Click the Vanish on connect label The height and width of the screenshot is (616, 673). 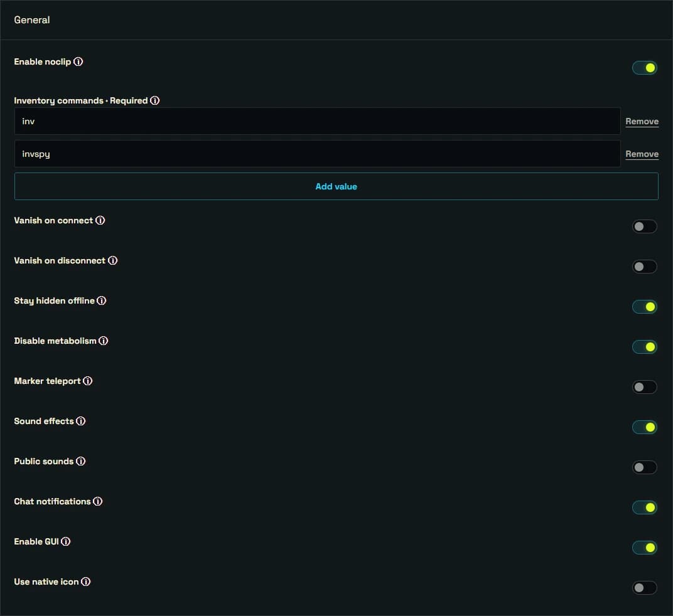click(x=53, y=220)
